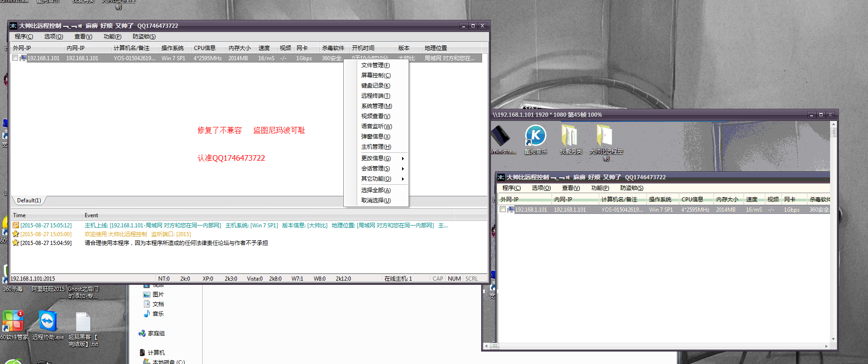Open 程序(C) menu in main window

(x=24, y=37)
